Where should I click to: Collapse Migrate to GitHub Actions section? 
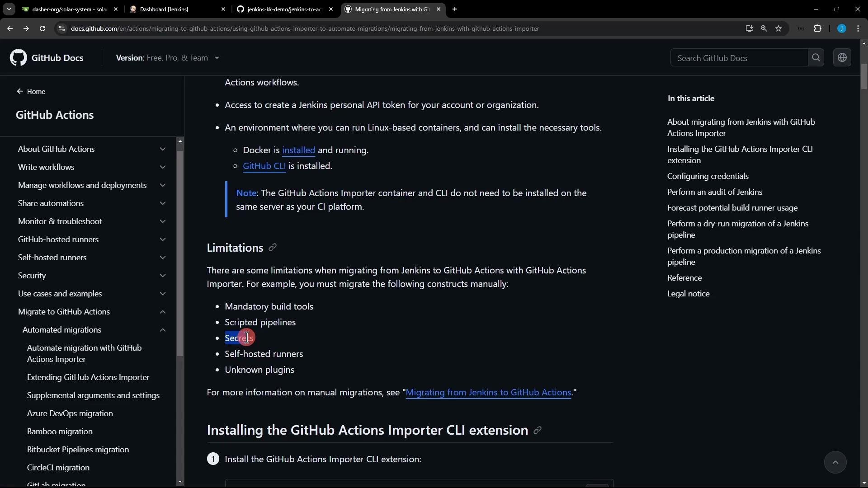92,312
